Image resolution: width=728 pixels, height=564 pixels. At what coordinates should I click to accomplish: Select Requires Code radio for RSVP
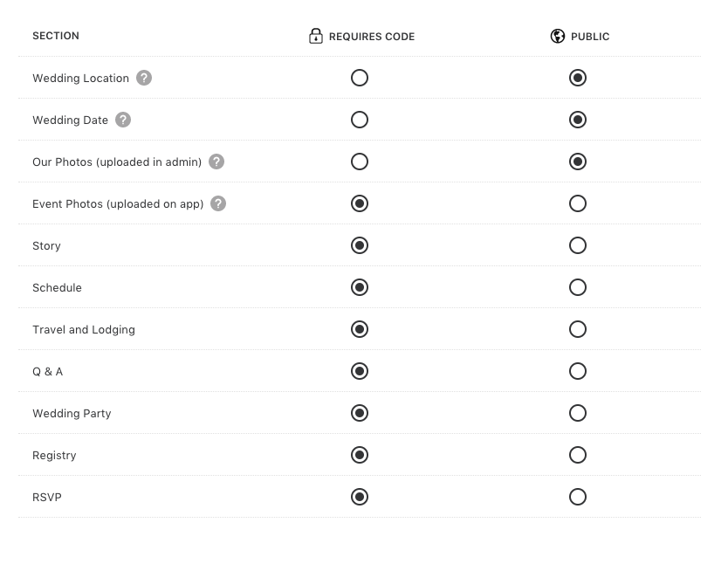pos(360,497)
